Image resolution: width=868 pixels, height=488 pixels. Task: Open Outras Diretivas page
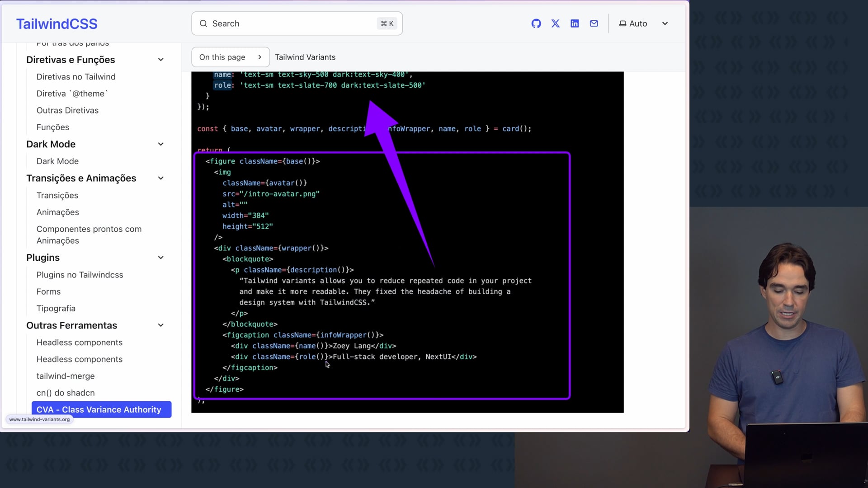coord(67,110)
